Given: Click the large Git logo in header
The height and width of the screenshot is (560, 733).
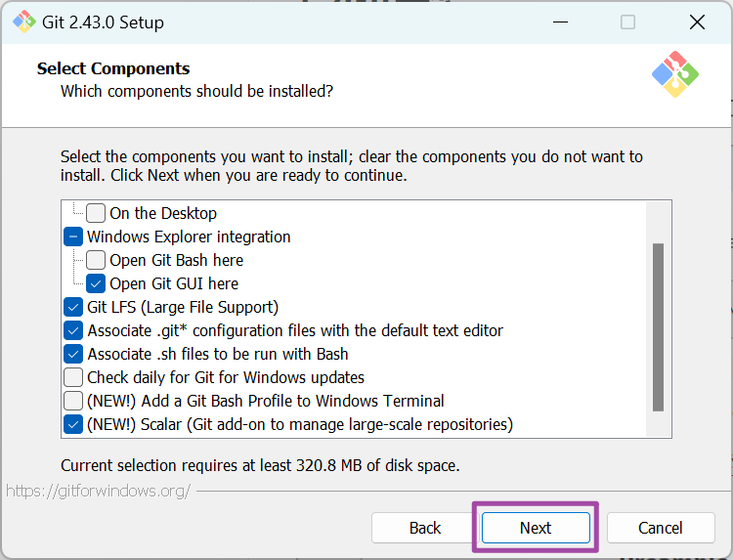Looking at the screenshot, I should (675, 73).
